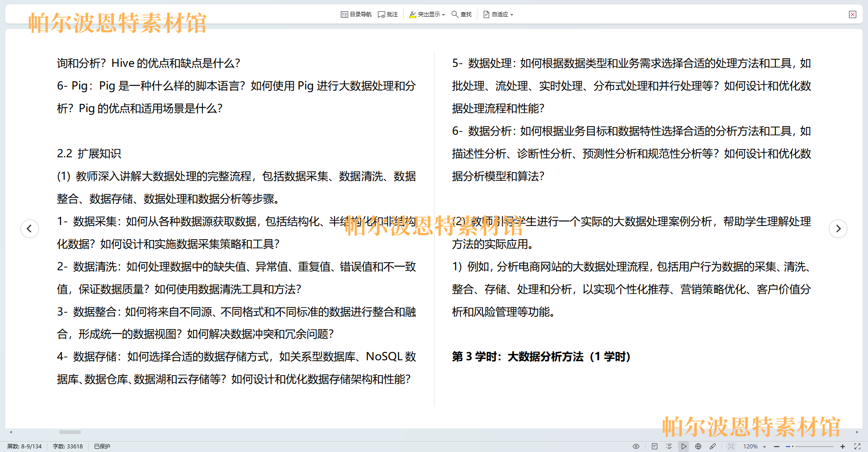This screenshot has height=452, width=868.
Task: Go to the next page with right arrow
Action: 838,228
